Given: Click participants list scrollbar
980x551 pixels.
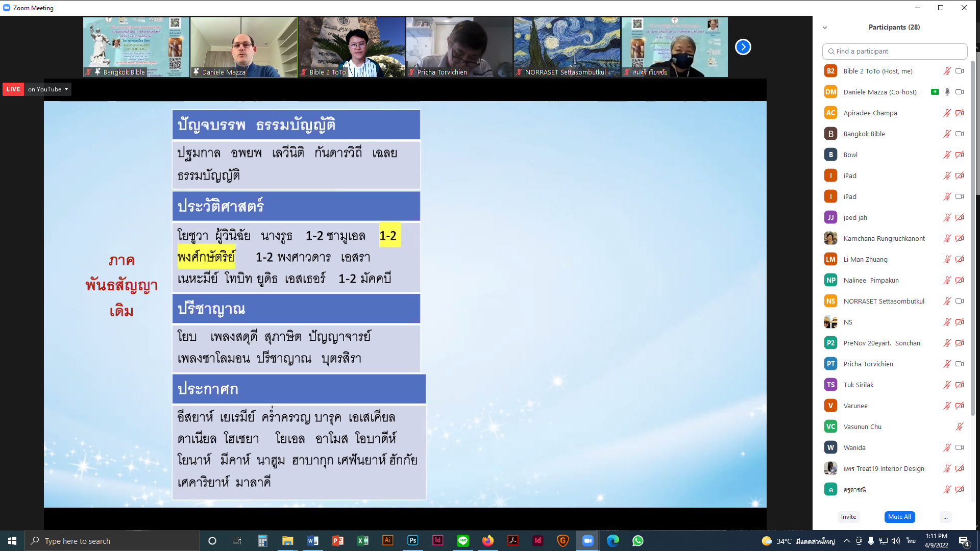Looking at the screenshot, I should [x=973, y=237].
